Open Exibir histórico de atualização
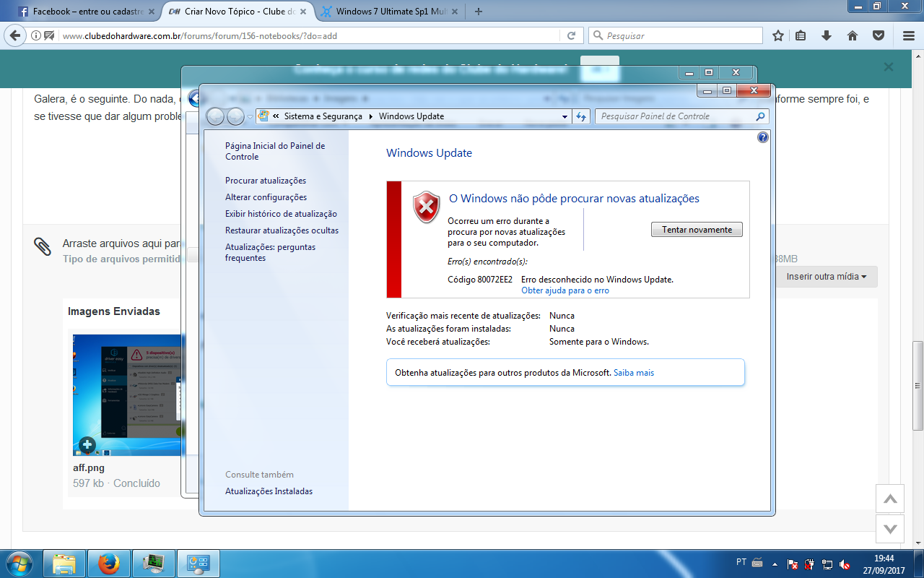 (281, 214)
